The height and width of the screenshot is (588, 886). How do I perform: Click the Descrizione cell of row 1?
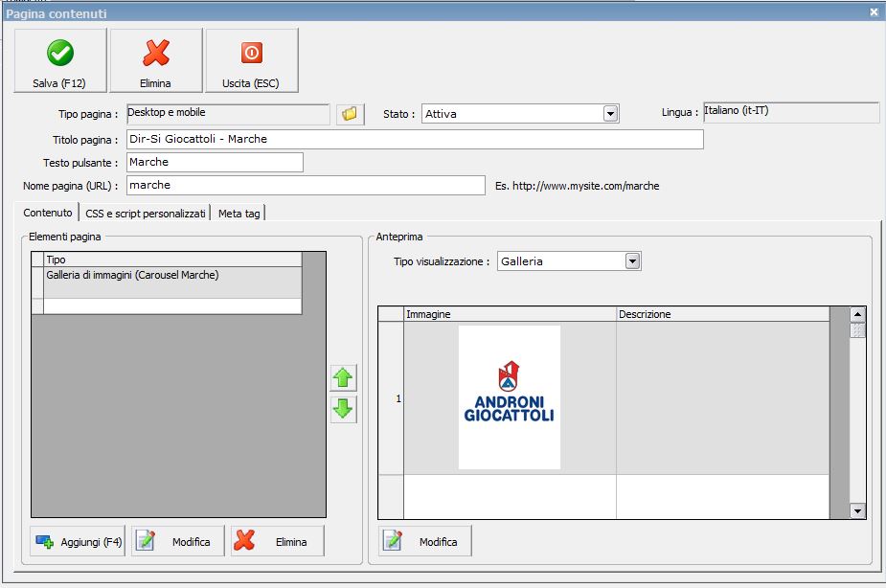point(723,398)
